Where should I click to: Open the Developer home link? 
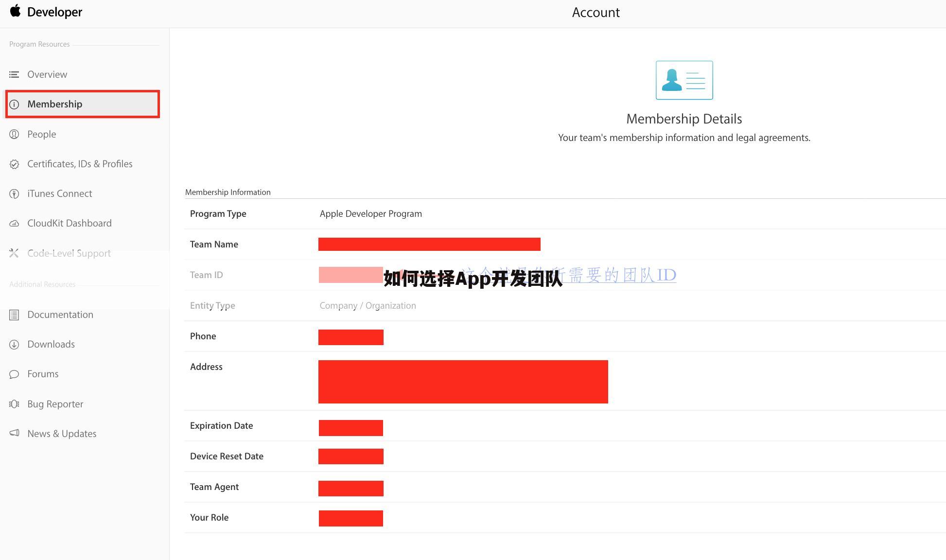pos(54,12)
